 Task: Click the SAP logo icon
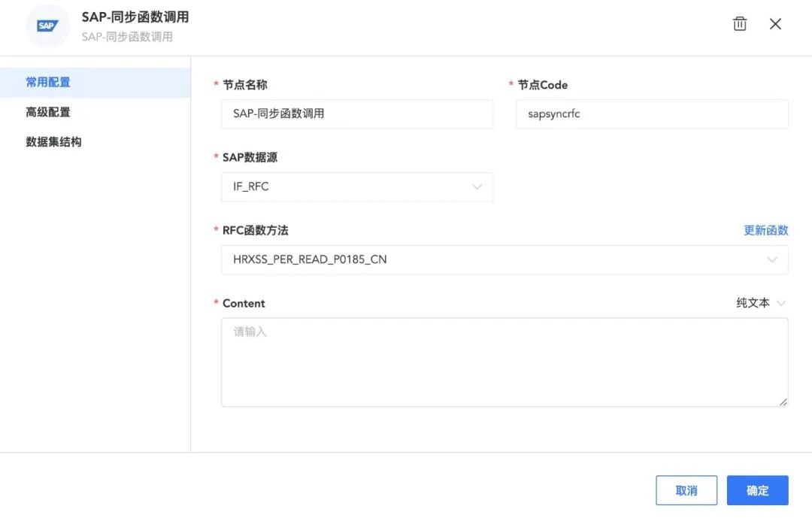[47, 26]
